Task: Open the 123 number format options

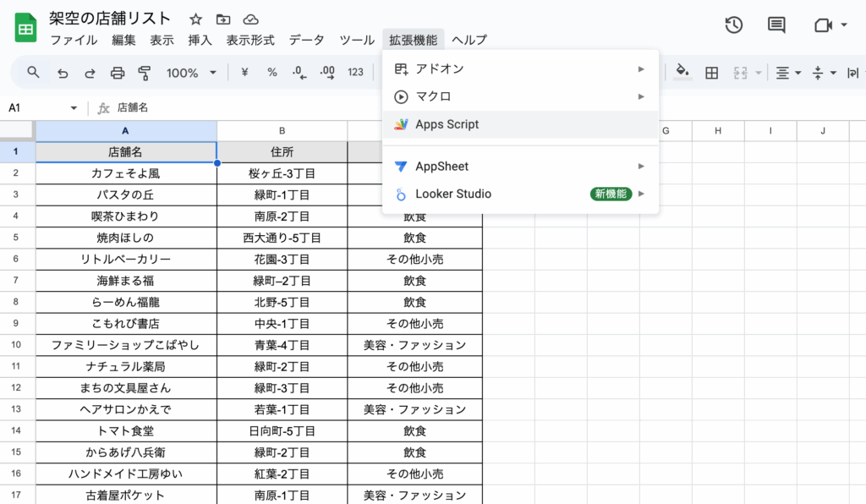Action: [x=355, y=73]
